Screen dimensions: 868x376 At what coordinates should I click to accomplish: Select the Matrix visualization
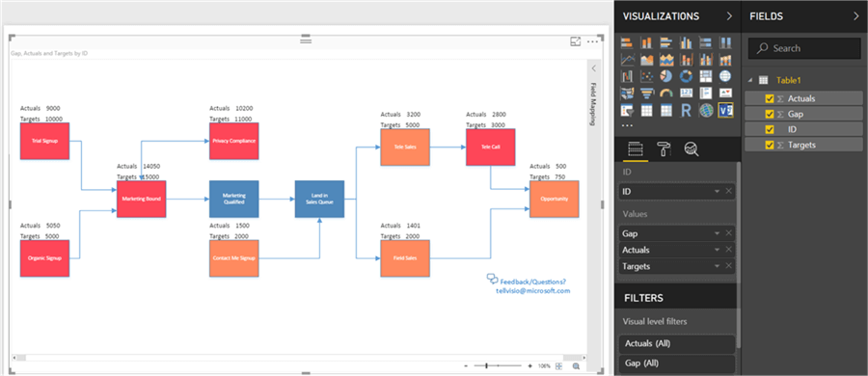pyautogui.click(x=665, y=110)
